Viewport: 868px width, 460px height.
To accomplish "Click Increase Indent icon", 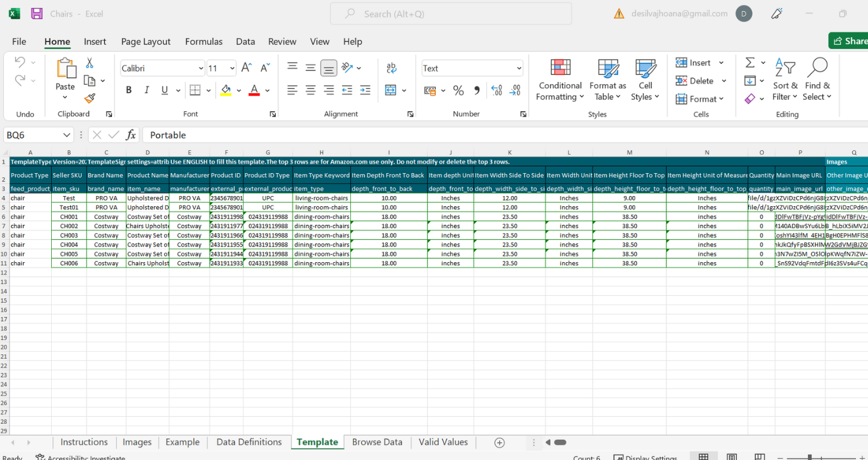I will (365, 90).
